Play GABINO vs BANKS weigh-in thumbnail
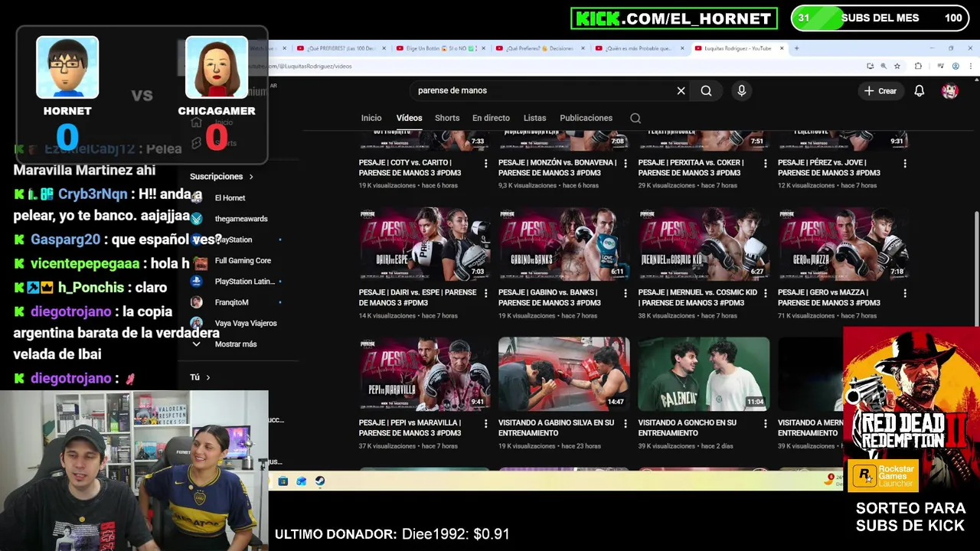 click(x=563, y=243)
